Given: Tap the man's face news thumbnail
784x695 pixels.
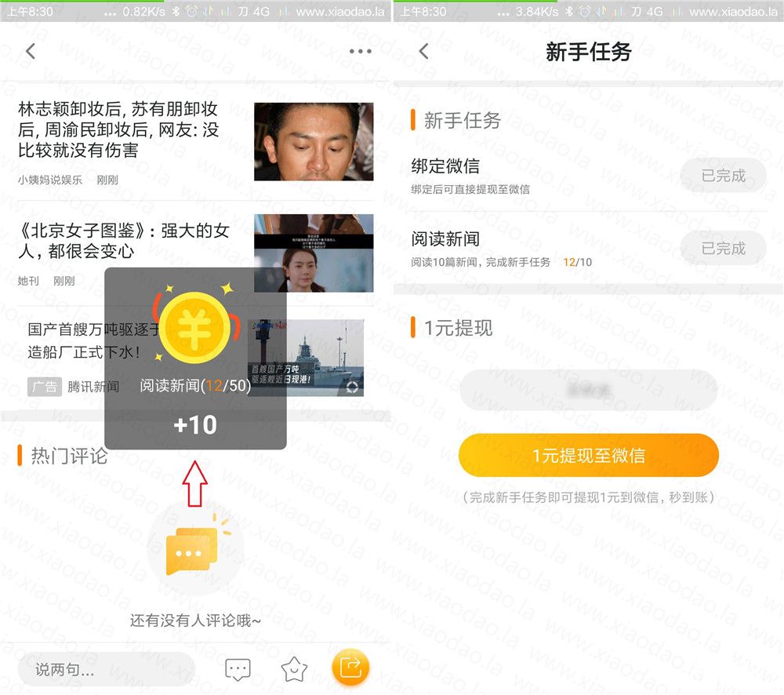Looking at the screenshot, I should [x=314, y=142].
